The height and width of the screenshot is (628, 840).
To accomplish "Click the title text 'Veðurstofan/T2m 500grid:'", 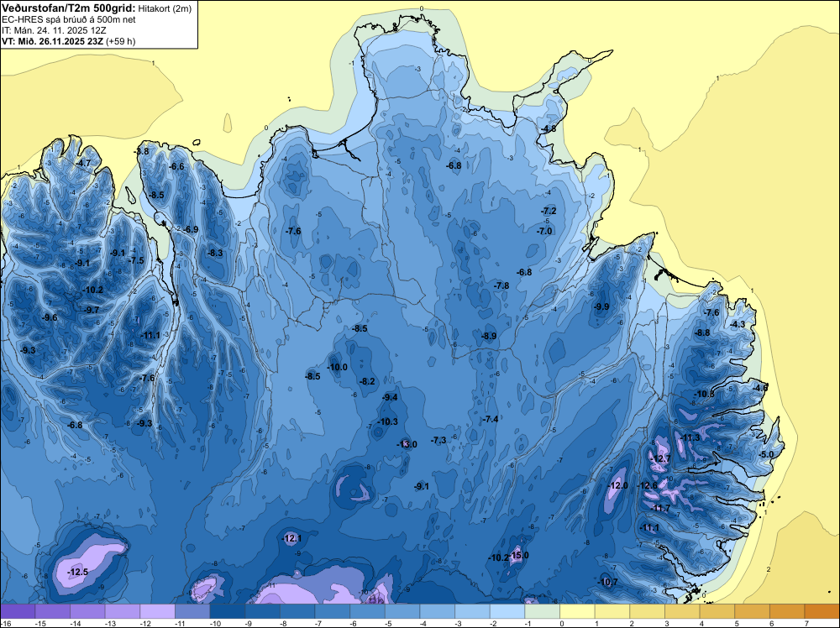I will click(x=69, y=8).
